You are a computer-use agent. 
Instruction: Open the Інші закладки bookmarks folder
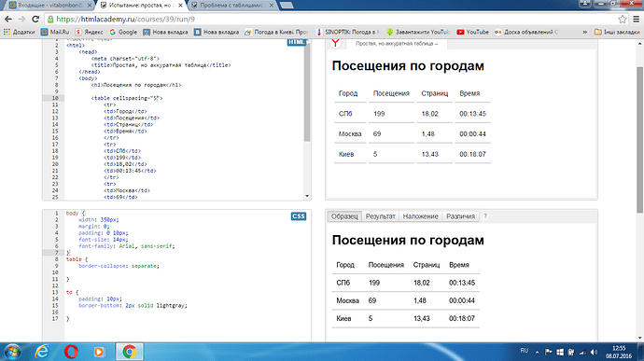tap(617, 32)
